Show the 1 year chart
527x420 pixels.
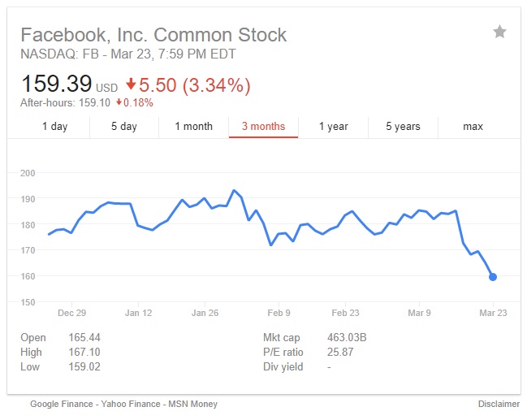tap(333, 126)
